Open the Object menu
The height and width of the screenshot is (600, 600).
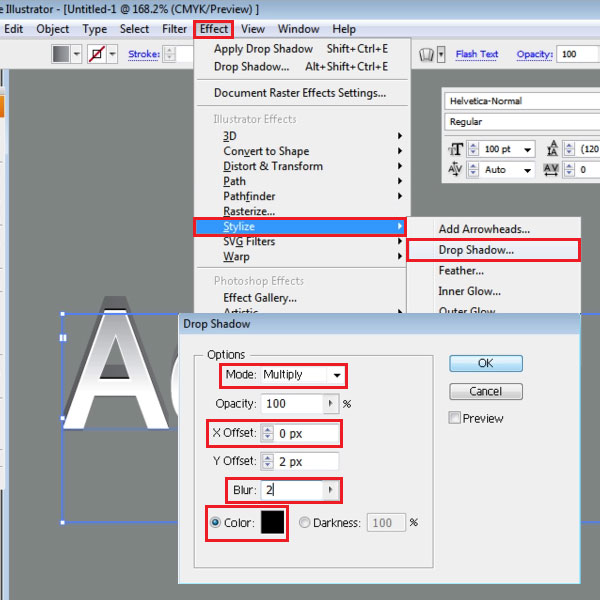[52, 29]
